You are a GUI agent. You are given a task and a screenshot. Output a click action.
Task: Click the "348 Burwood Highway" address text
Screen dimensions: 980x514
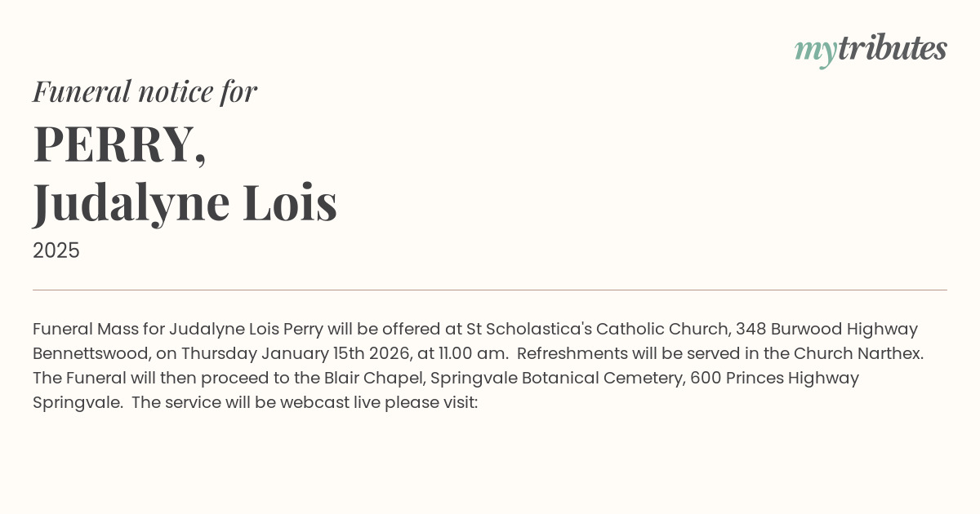[826, 330]
